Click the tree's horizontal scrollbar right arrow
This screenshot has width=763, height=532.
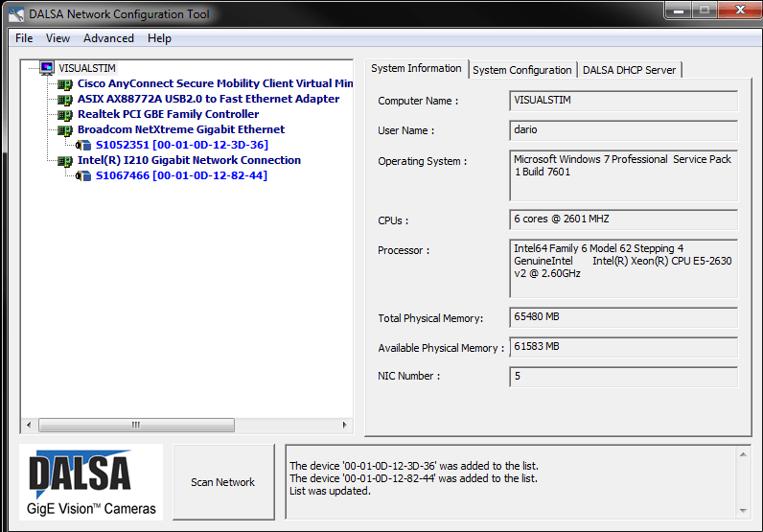click(346, 425)
